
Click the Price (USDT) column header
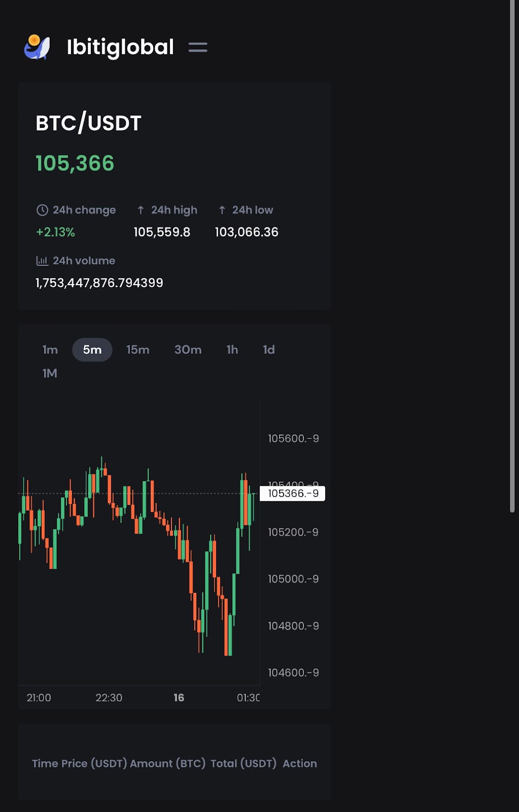point(108,764)
